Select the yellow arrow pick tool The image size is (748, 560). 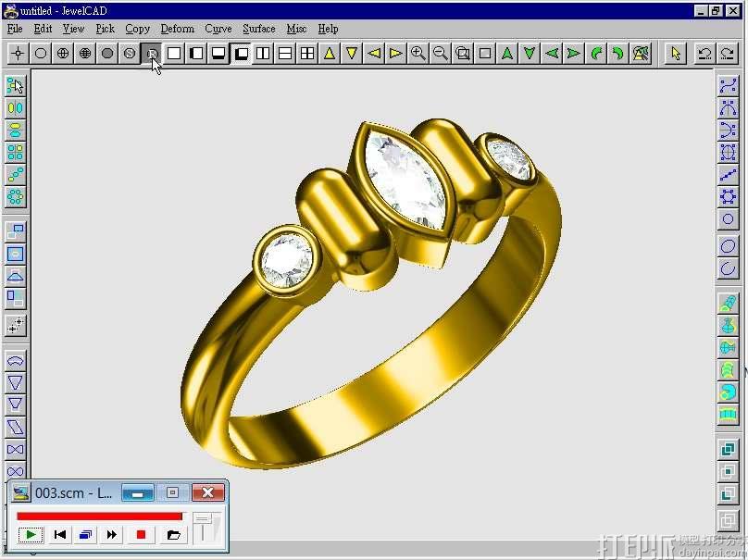tap(676, 53)
